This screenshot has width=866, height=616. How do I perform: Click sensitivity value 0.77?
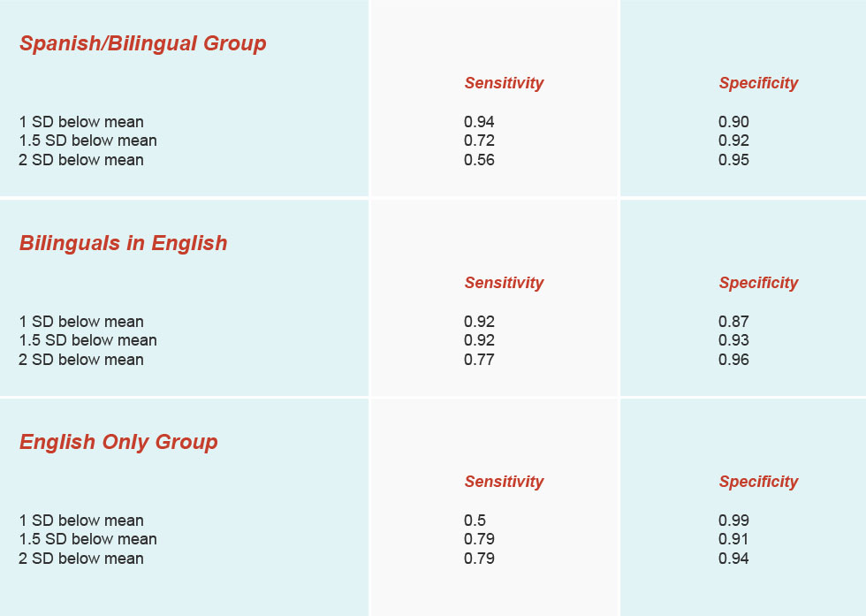479,360
